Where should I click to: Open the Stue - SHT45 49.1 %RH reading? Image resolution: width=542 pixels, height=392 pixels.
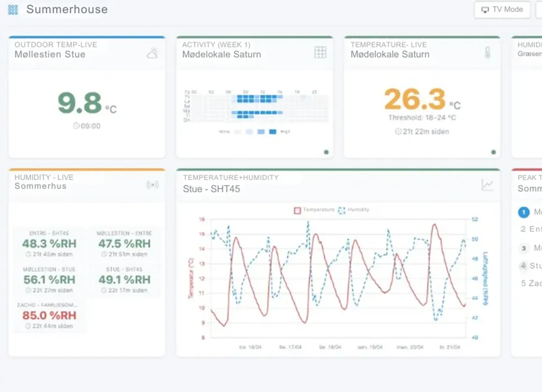coord(124,279)
